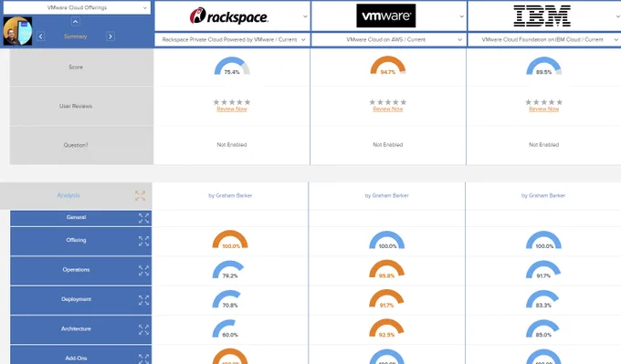Collapse header using the up chevron button
621x364 pixels.
click(x=75, y=21)
